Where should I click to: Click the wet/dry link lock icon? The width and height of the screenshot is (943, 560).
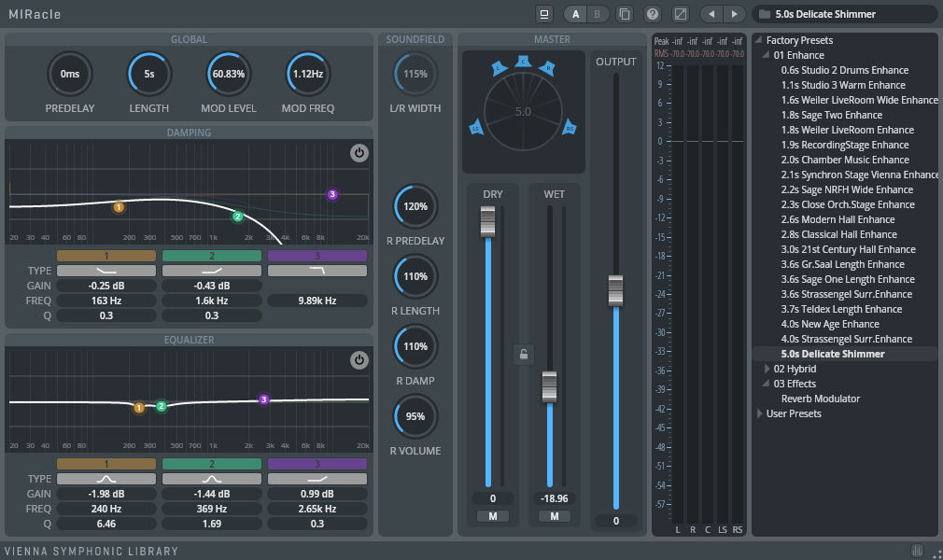click(x=523, y=354)
